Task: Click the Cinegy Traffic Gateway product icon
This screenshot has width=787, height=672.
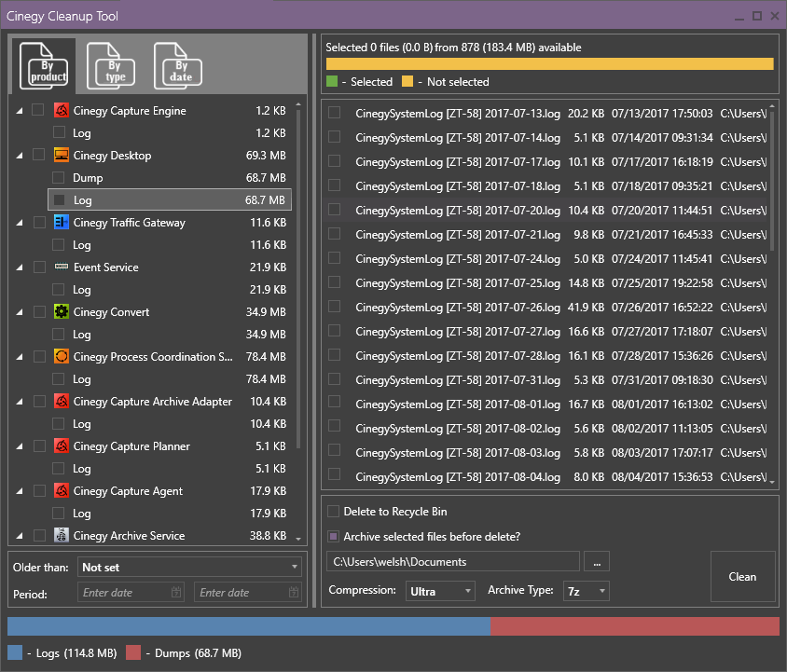Action: coord(62,223)
